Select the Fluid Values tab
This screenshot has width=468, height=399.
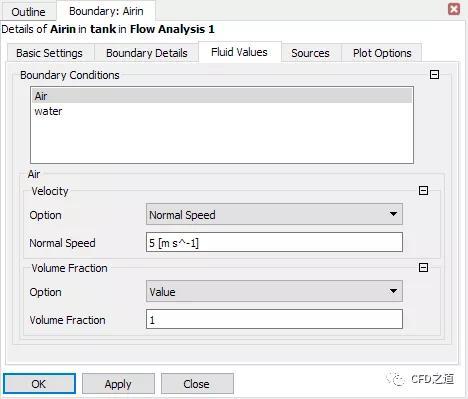[239, 52]
